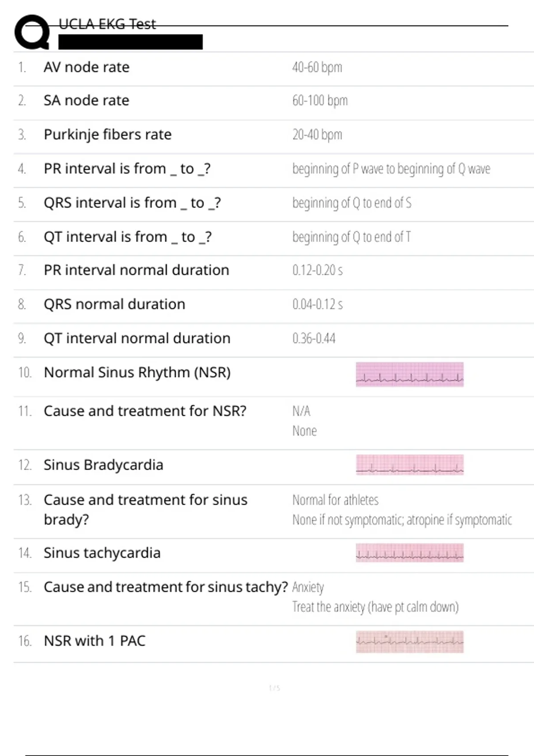Click Cause and treatment for NSR question
534x756 pixels.
tap(145, 411)
